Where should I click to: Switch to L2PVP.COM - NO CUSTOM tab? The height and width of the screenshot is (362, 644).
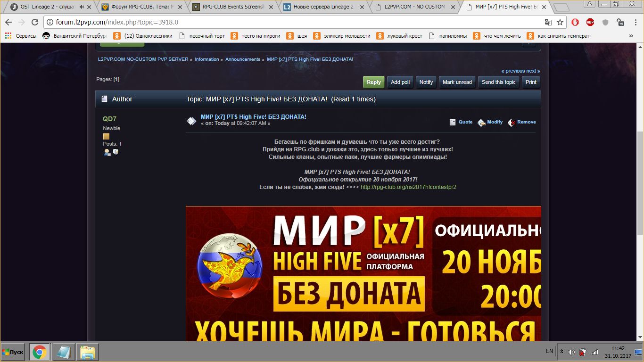414,7
